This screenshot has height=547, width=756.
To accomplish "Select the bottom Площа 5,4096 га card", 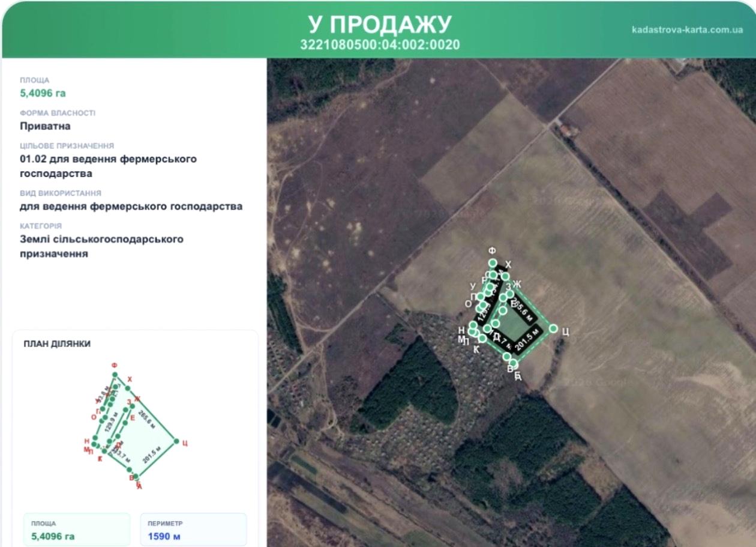I will pos(77,530).
